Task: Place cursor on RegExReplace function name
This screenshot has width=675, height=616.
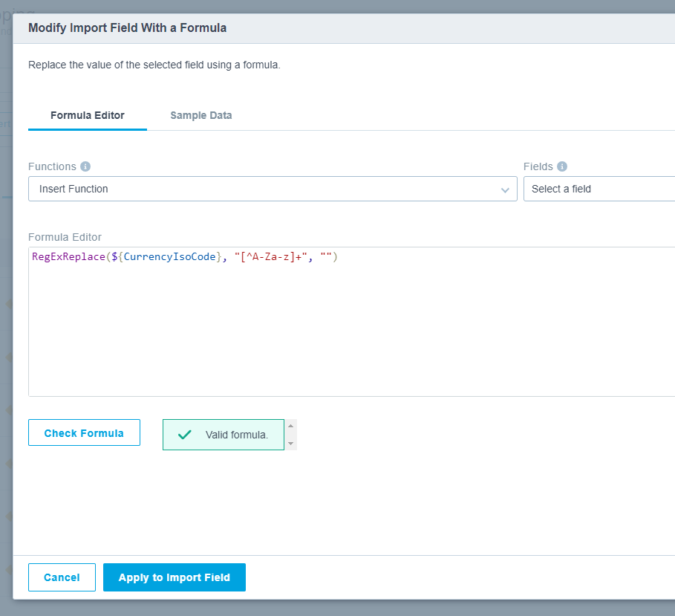Action: pos(68,257)
